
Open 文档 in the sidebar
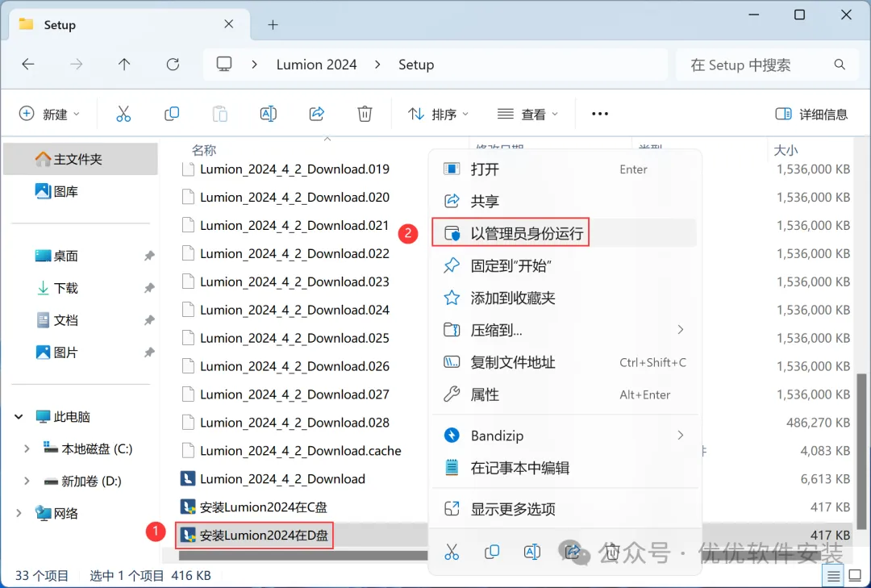tap(81, 320)
